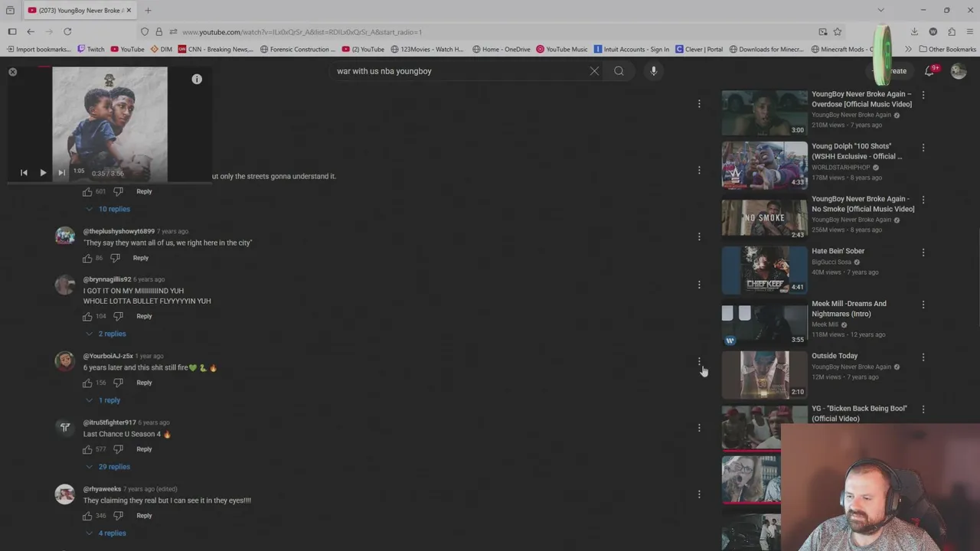Seek using the mini player progress bar

click(x=109, y=183)
